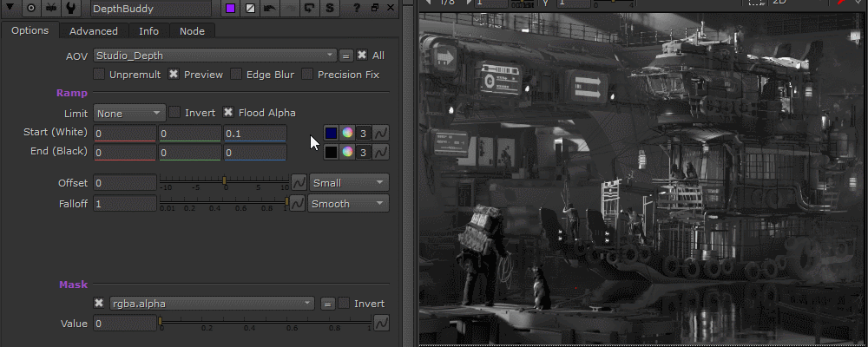The height and width of the screenshot is (347, 868).
Task: Click the greyed redo arrow icon
Action: tap(290, 9)
